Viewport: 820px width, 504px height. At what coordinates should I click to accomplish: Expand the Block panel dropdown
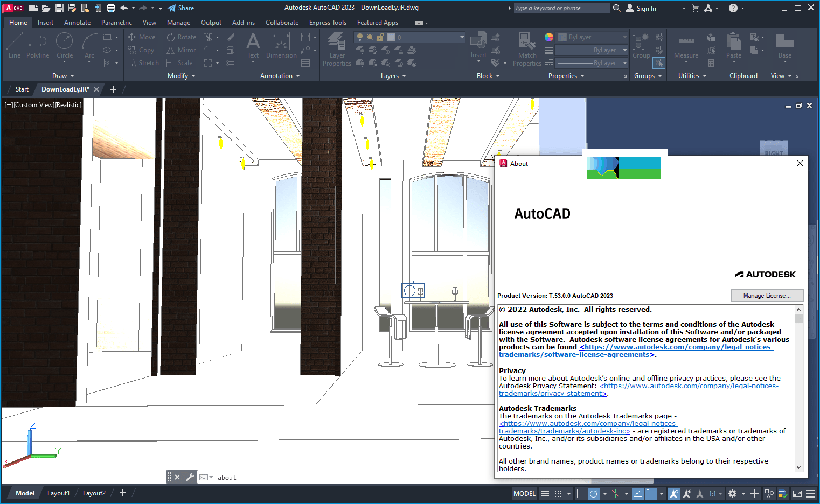pos(488,76)
